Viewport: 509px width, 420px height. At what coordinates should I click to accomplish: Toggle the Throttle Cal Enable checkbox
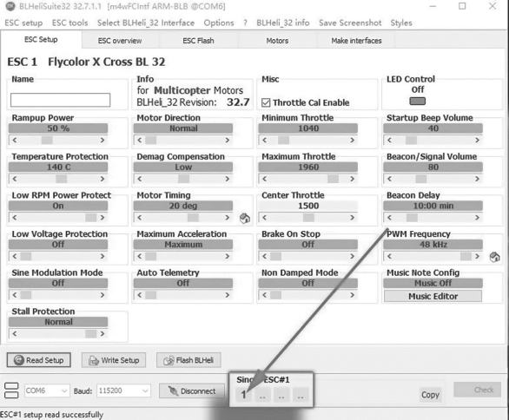(266, 102)
